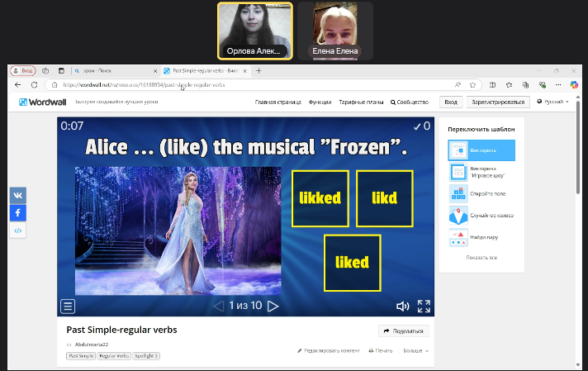Add this page to favorites star
Viewport: 588px width, 371px height.
tap(472, 85)
